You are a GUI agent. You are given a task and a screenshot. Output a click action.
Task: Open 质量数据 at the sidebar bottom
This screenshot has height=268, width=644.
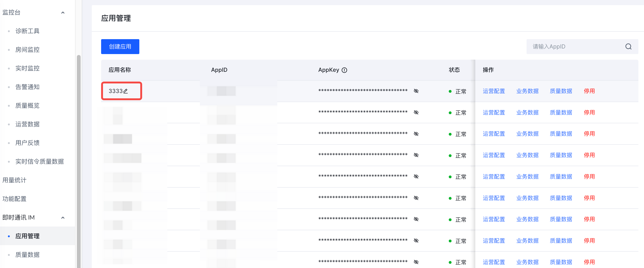point(27,255)
